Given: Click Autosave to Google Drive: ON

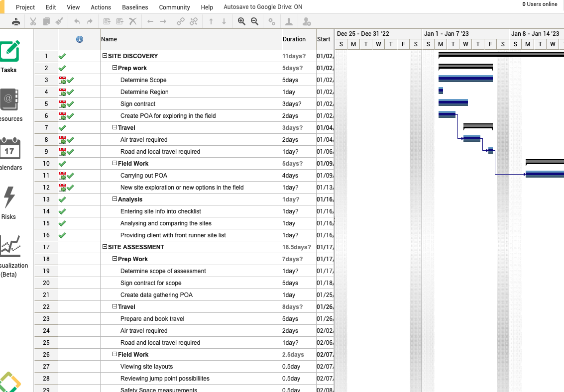Looking at the screenshot, I should point(263,7).
